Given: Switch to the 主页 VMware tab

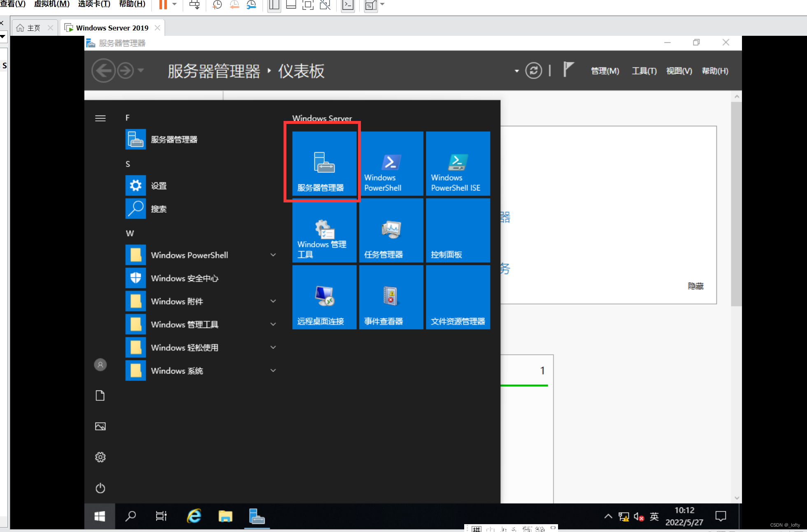Looking at the screenshot, I should 34,28.
